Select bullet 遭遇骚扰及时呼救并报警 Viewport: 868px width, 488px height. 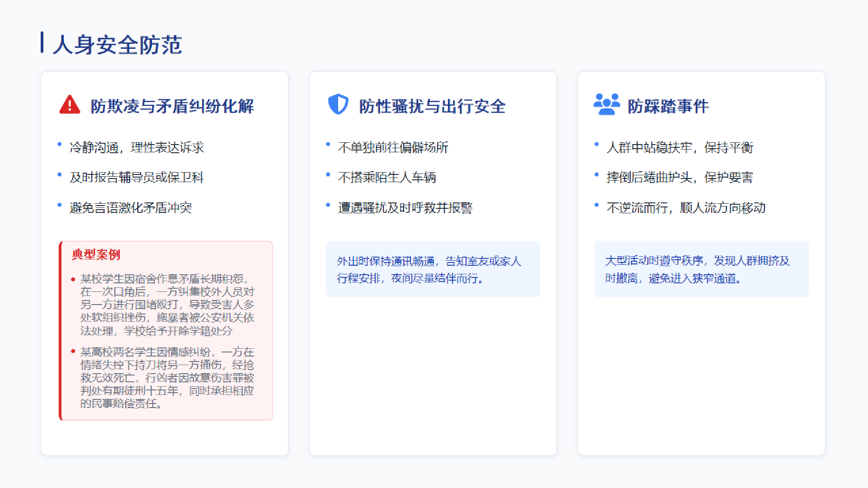[x=405, y=207]
